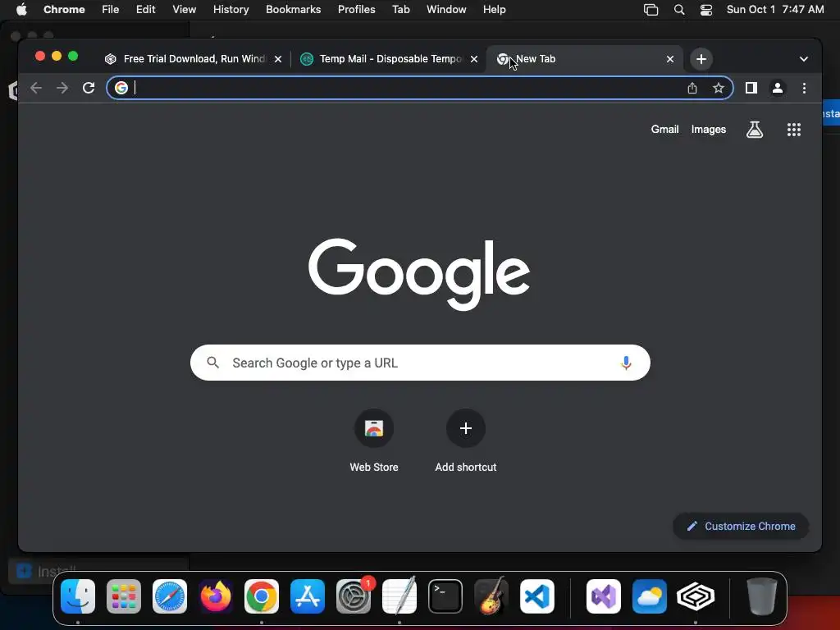Click the browser back arrow
840x630 pixels.
pyautogui.click(x=36, y=88)
